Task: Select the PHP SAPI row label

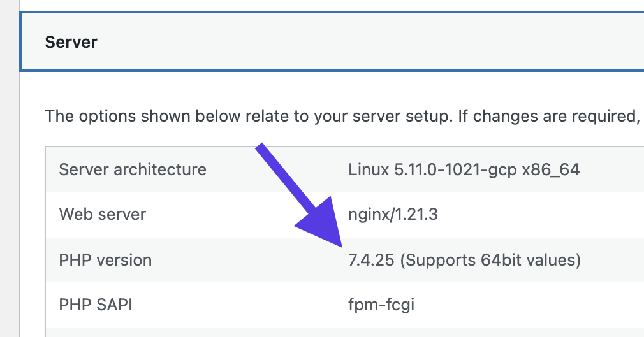Action: coord(95,305)
